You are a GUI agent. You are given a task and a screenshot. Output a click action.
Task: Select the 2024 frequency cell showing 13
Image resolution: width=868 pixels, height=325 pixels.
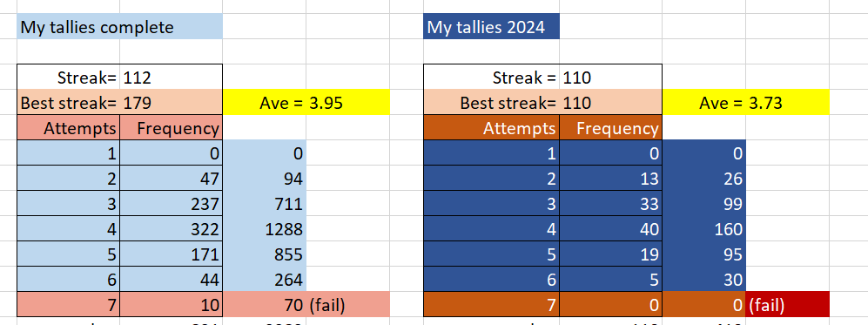pyautogui.click(x=610, y=179)
